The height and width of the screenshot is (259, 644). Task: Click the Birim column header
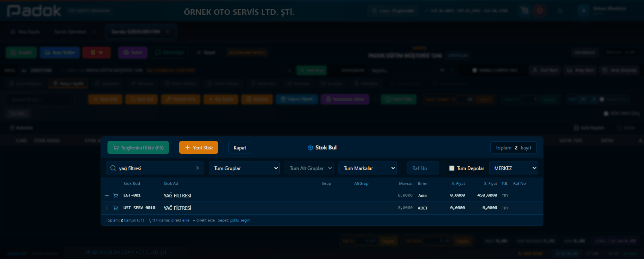tap(423, 183)
